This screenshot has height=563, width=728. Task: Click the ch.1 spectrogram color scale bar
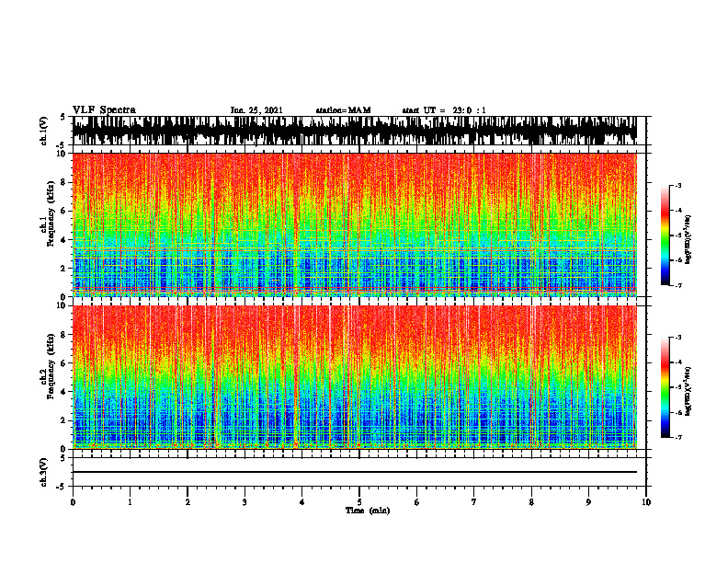[665, 236]
